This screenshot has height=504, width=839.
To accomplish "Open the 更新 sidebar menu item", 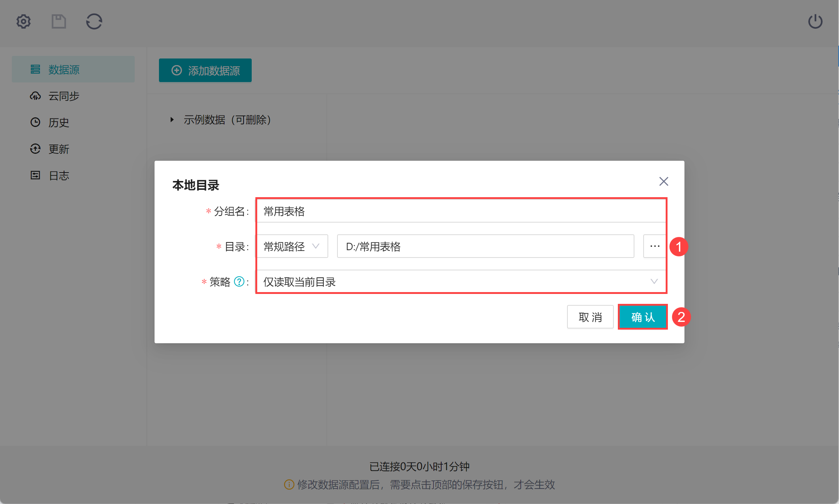I will (59, 149).
